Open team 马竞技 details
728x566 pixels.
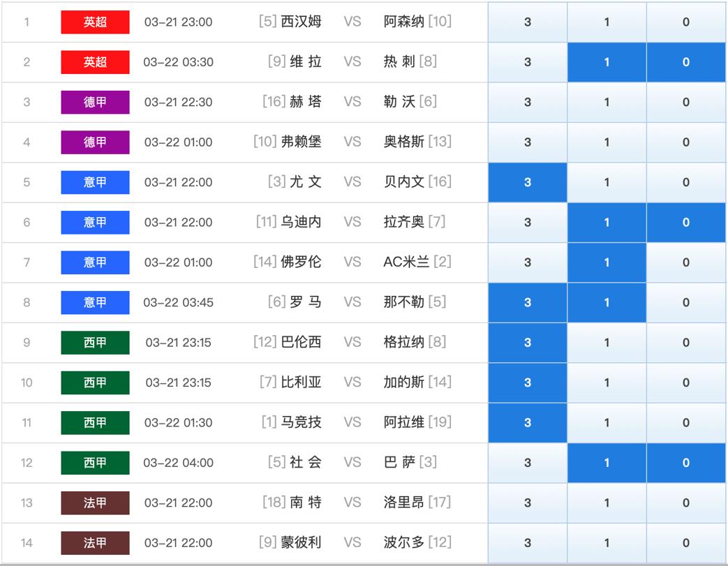coord(301,422)
